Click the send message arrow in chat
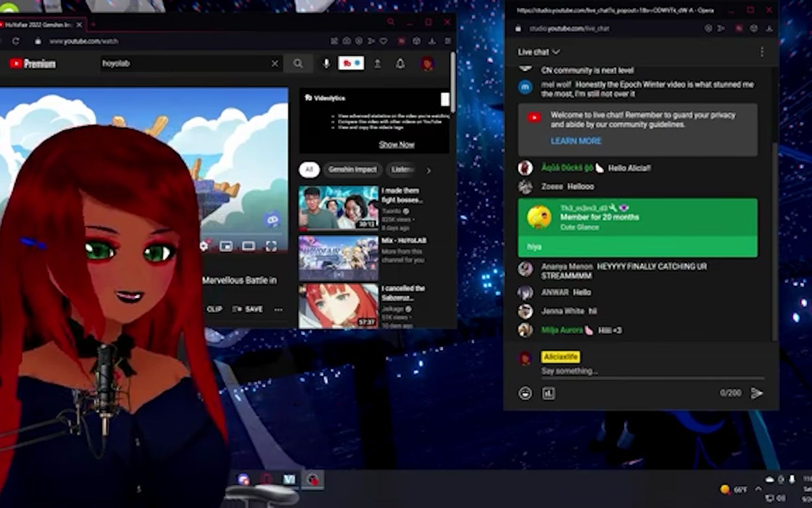Screen dimensions: 812x508 (x=756, y=393)
